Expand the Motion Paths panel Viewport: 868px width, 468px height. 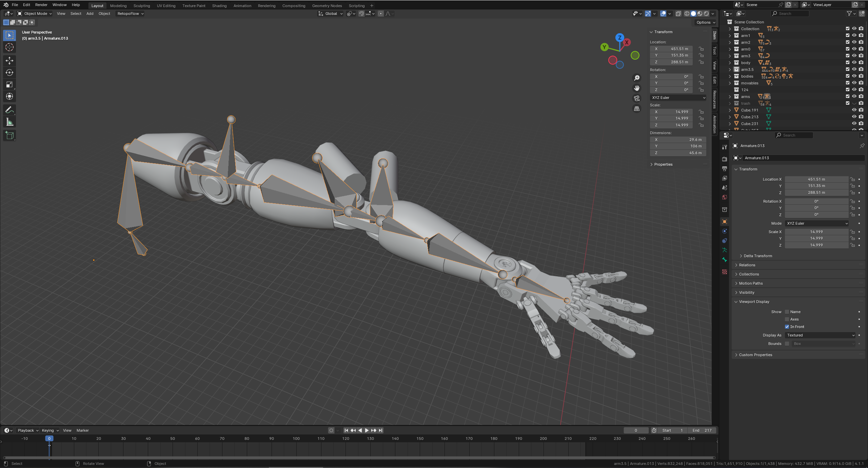(751, 283)
